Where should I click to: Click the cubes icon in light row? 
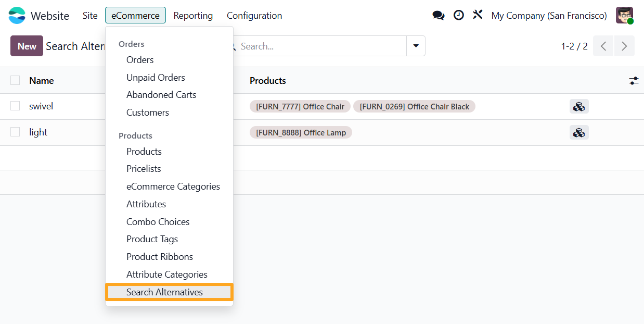click(579, 132)
